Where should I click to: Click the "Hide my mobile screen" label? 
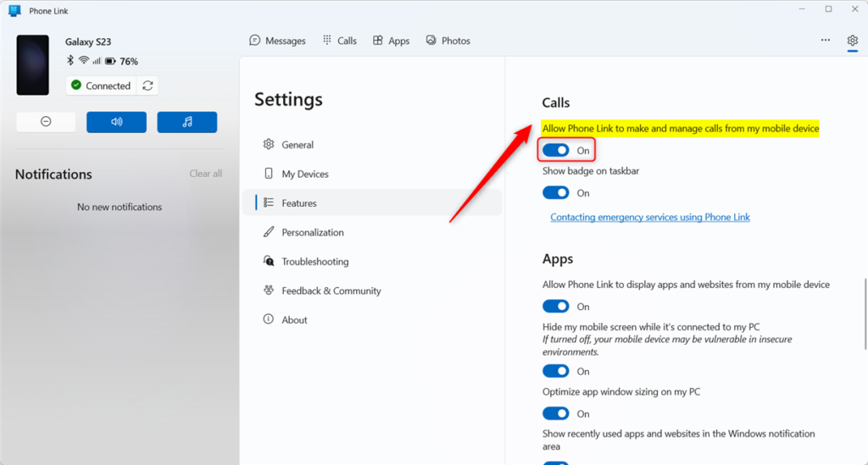pos(651,327)
